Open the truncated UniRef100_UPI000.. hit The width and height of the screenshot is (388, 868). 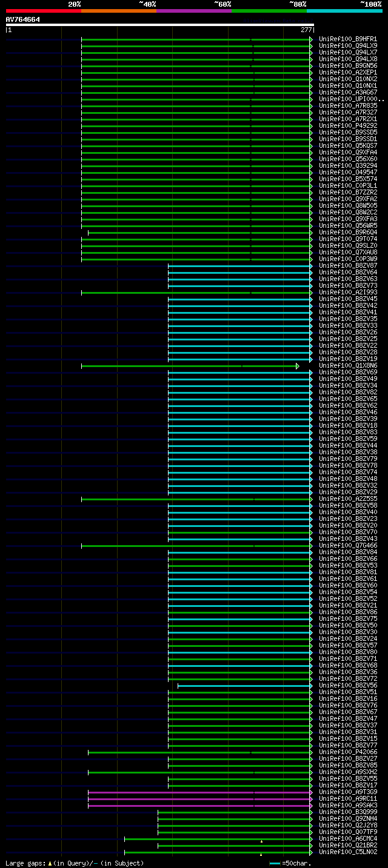(352, 99)
